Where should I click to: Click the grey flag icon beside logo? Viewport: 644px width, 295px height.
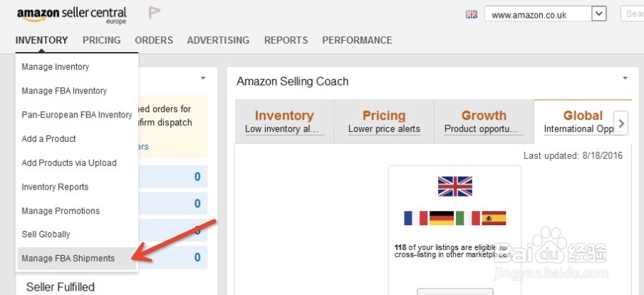pyautogui.click(x=154, y=13)
